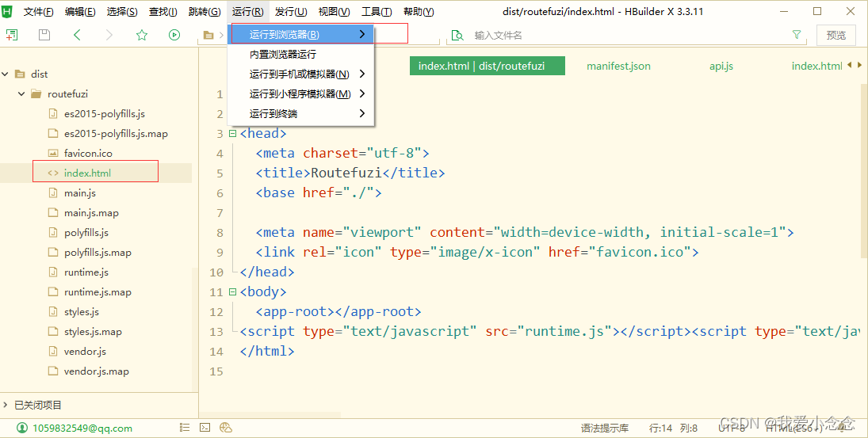Open submenu arrow of 运行到浏览器(B)
Screen dimensions: 868x438
pos(362,34)
